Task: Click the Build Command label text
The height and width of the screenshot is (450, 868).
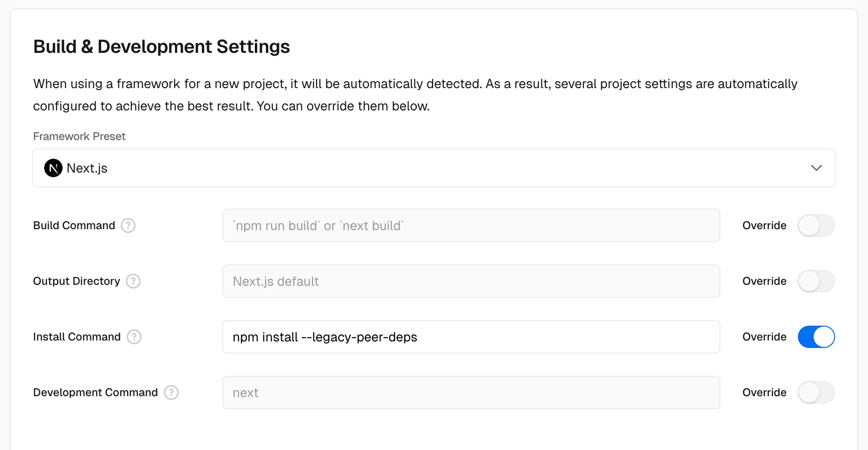Action: [74, 225]
